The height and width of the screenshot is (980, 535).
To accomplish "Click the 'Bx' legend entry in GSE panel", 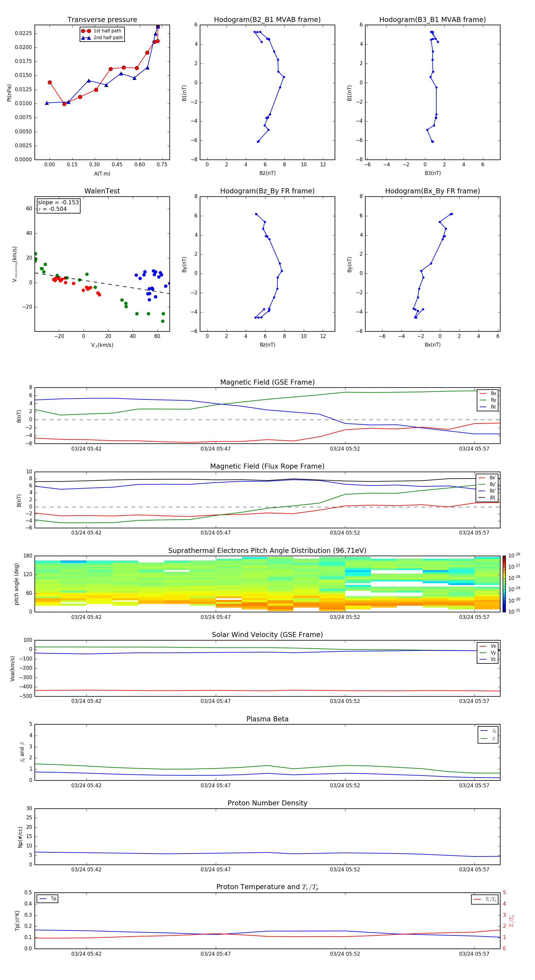I will pos(488,393).
